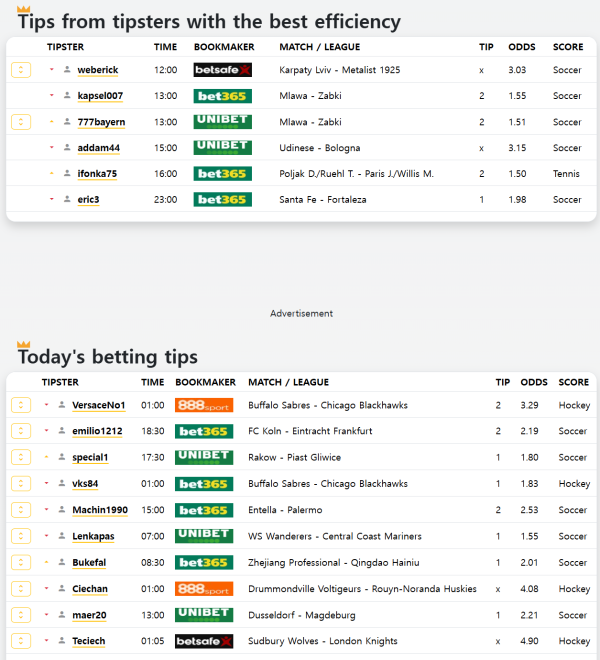Expand the Machin1990 tip details
600x660 pixels.
click(x=21, y=510)
